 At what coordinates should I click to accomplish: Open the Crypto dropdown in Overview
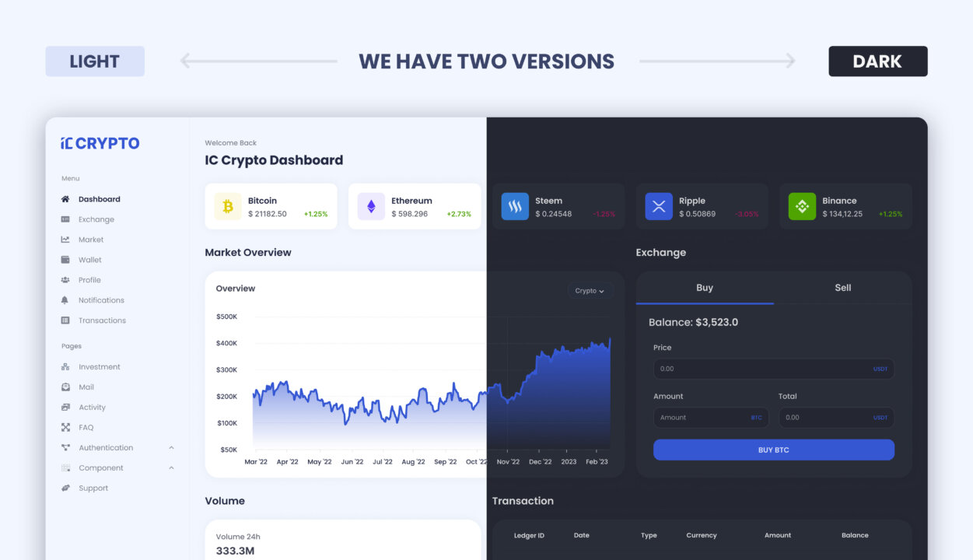590,291
